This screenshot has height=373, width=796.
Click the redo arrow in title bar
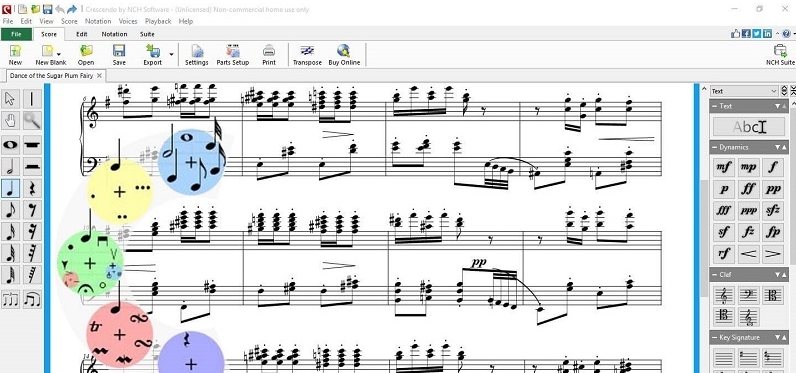72,9
